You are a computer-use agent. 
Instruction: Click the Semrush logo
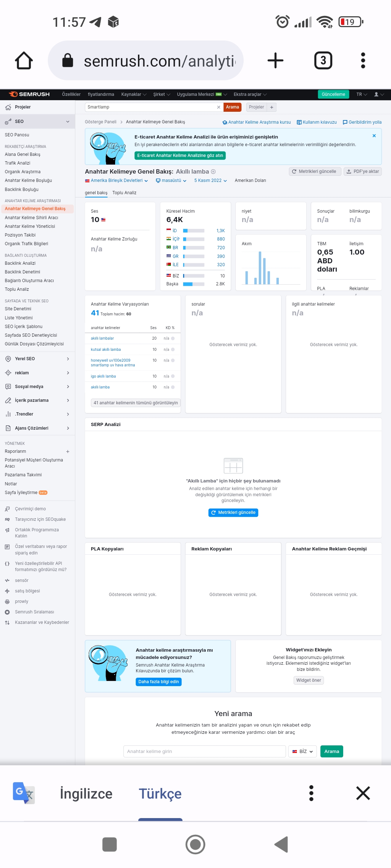tap(29, 94)
